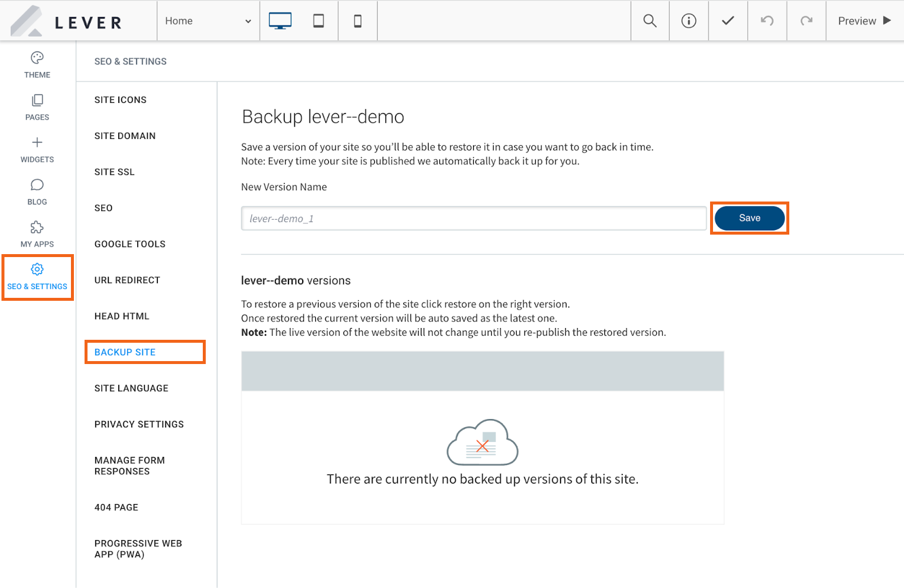
Task: Click the checkmark icon in toolbar
Action: 728,21
